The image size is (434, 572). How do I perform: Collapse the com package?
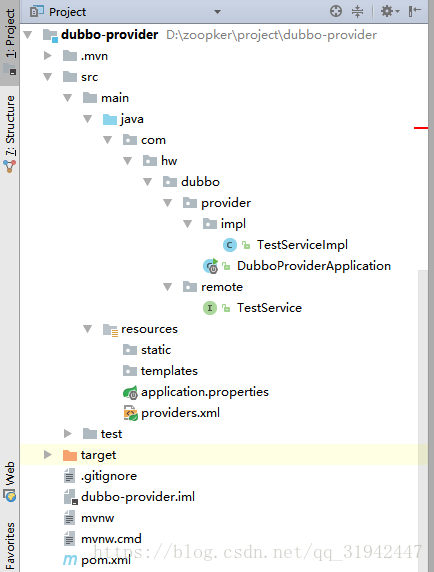(108, 140)
